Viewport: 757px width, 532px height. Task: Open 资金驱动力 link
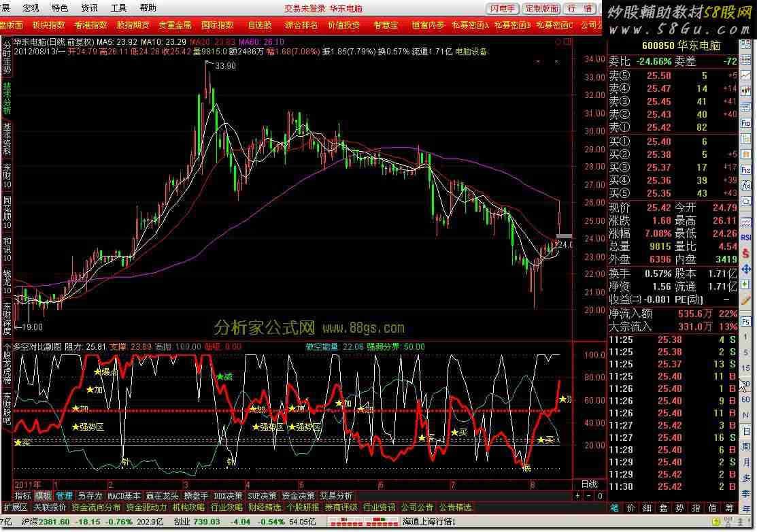point(146,508)
